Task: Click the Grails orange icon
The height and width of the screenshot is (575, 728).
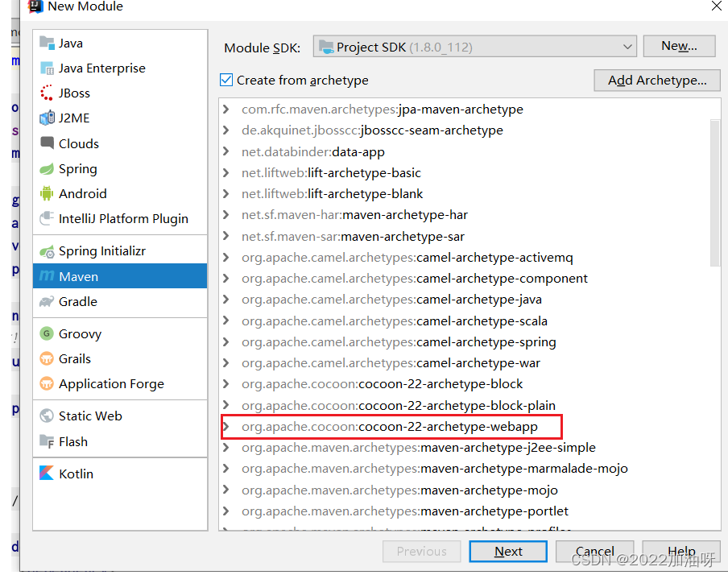Action: tap(47, 358)
